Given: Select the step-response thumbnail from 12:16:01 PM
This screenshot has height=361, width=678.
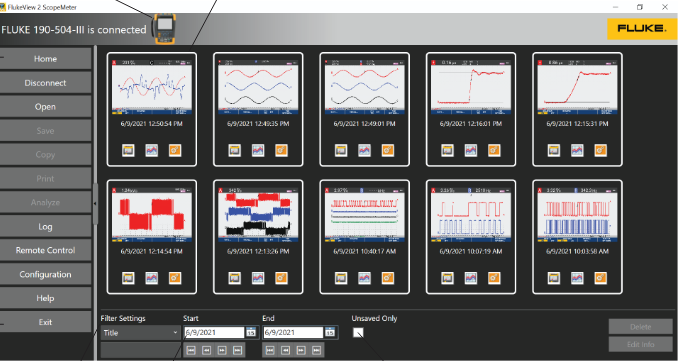Looking at the screenshot, I should tap(471, 88).
